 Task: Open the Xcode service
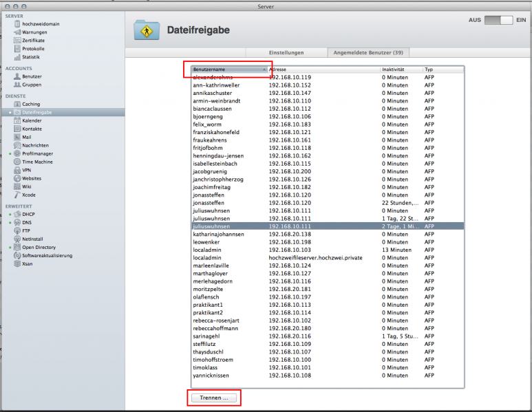click(x=29, y=195)
